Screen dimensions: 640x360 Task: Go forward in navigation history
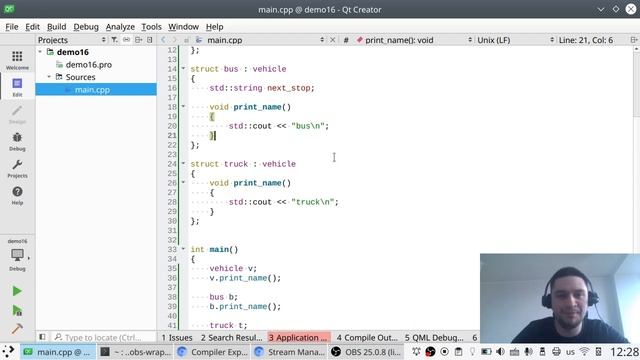pyautogui.click(x=174, y=40)
